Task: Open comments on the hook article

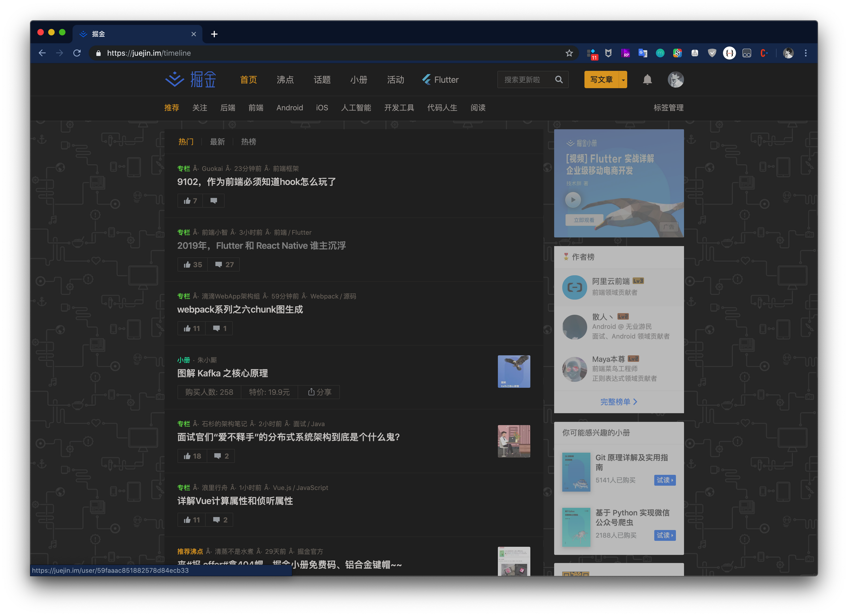Action: (213, 201)
